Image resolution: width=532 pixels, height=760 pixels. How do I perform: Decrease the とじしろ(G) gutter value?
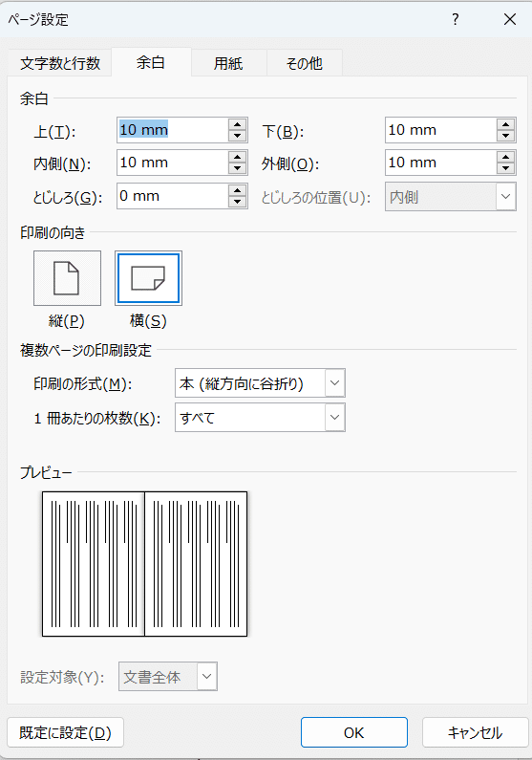point(237,202)
